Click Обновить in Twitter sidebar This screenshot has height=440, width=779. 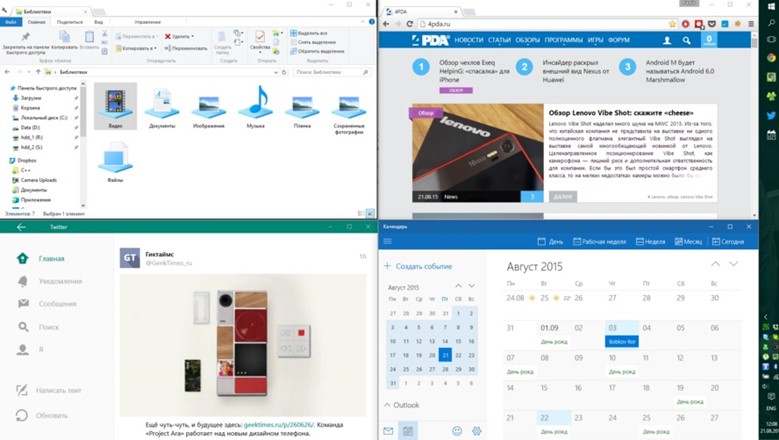pyautogui.click(x=41, y=415)
